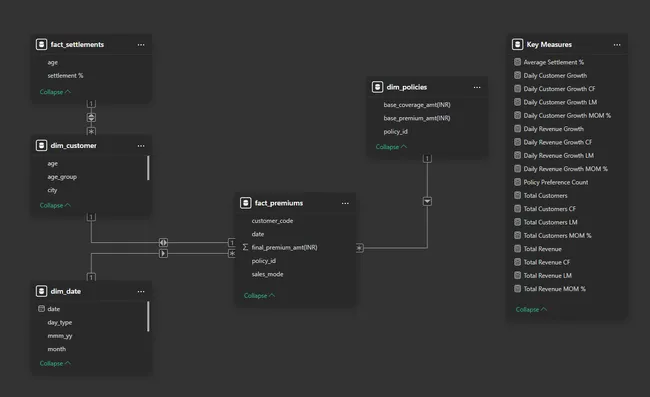This screenshot has height=397, width=650.
Task: Select month field in dim_date
Action: (x=57, y=349)
